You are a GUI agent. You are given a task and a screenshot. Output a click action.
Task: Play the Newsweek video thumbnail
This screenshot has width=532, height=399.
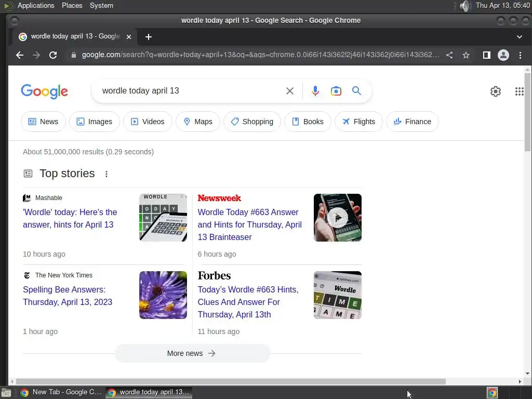(338, 218)
